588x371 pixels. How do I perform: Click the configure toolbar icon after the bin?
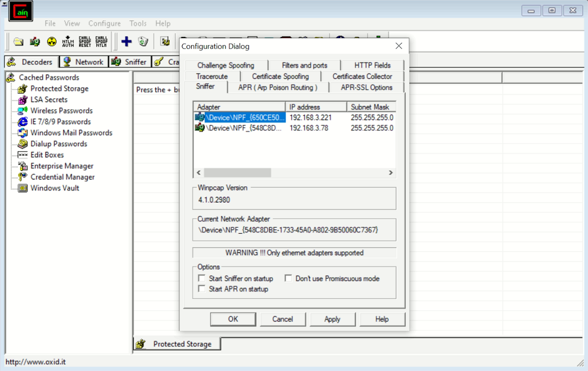165,41
